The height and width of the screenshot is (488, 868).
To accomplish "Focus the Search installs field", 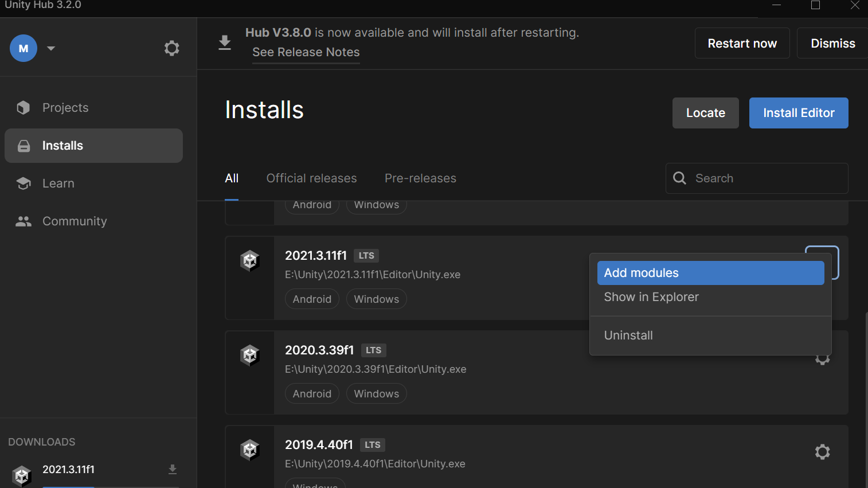I will 757,178.
